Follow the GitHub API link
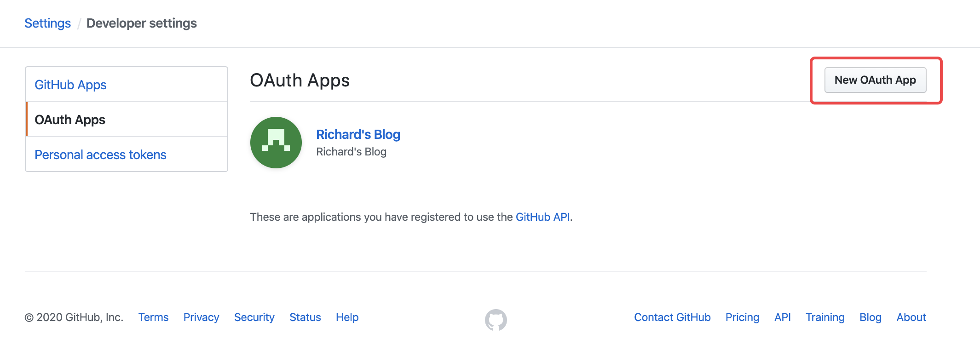The height and width of the screenshot is (356, 980). pyautogui.click(x=543, y=217)
